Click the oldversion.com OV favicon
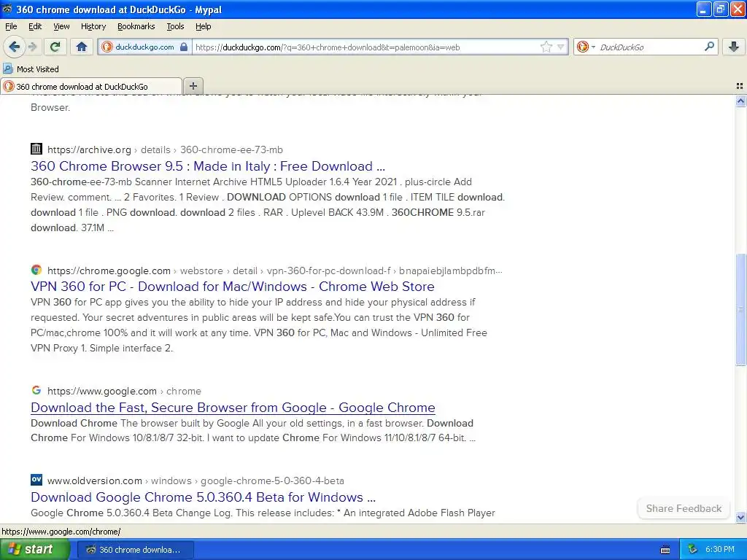Screen dimensions: 747x560 [x=36, y=480]
